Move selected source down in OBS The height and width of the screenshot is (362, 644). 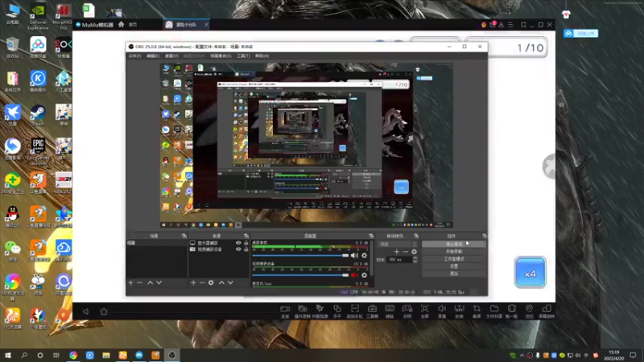pos(230,283)
